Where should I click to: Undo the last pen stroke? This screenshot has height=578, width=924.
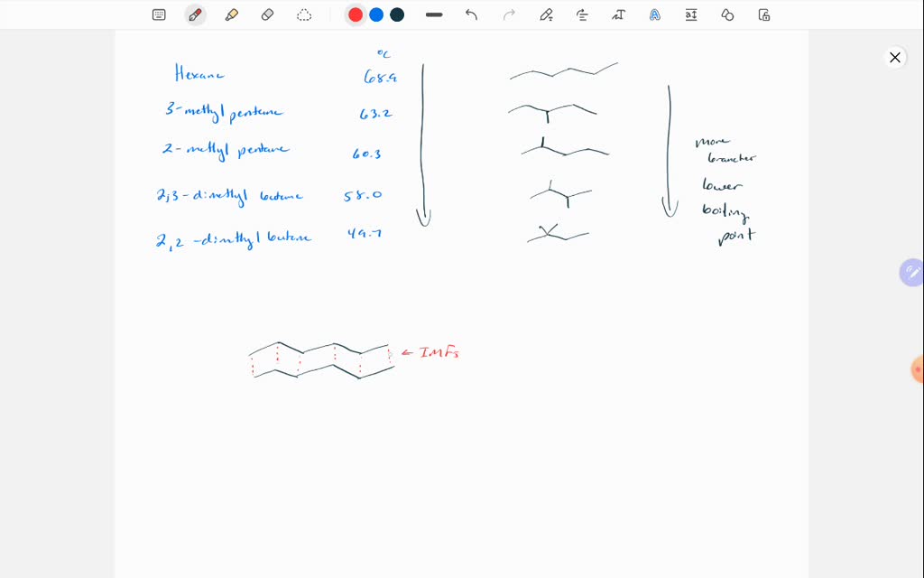pyautogui.click(x=471, y=14)
